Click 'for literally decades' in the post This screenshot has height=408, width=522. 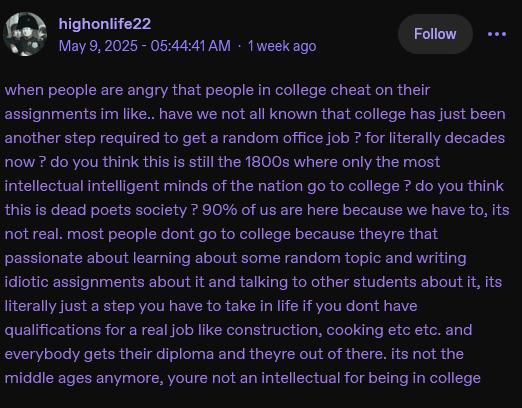pos(435,138)
